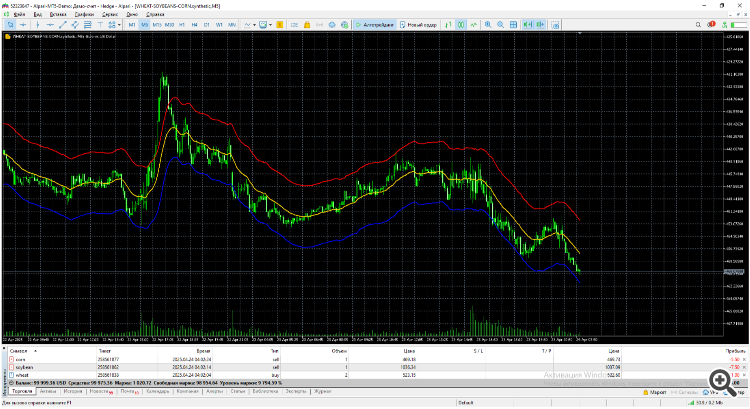The width and height of the screenshot is (750, 409).
Task: Open the Вставка menu
Action: 58,14
